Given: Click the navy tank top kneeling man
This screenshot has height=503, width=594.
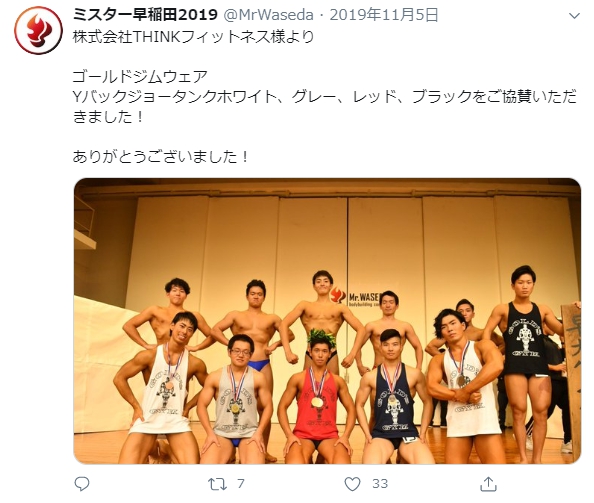Looking at the screenshot, I should click(x=394, y=398).
